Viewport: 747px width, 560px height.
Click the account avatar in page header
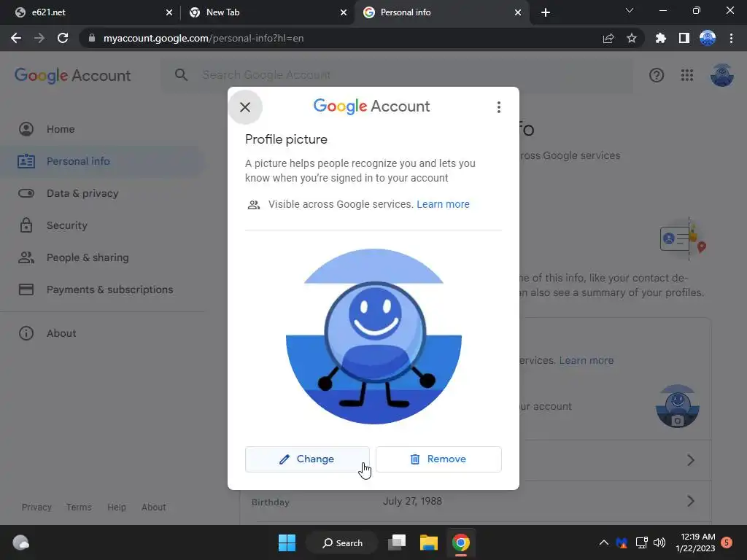click(722, 75)
